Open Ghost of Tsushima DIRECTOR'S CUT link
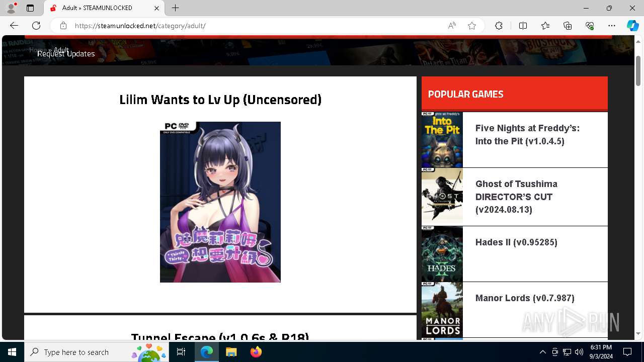The image size is (644, 362). coord(516,197)
